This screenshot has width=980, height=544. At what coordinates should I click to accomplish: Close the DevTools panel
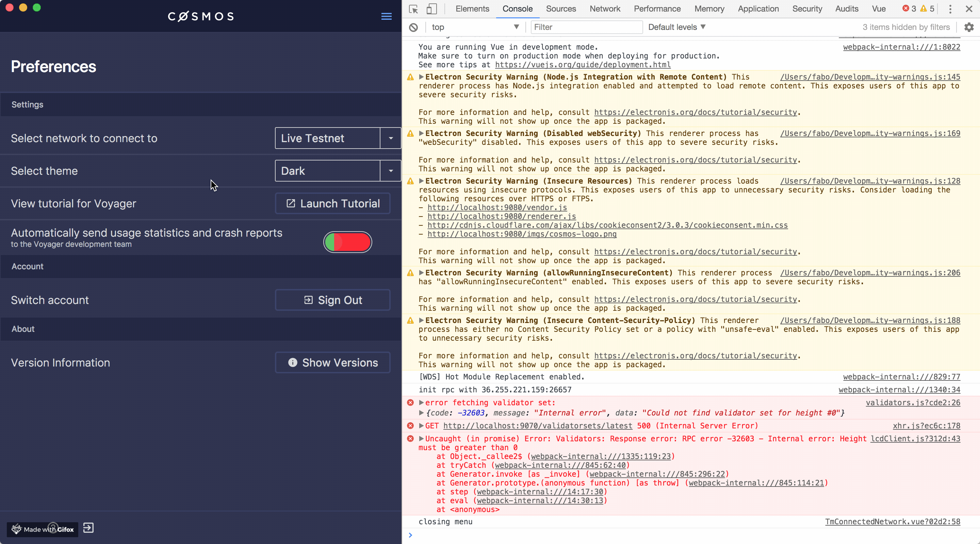969,9
